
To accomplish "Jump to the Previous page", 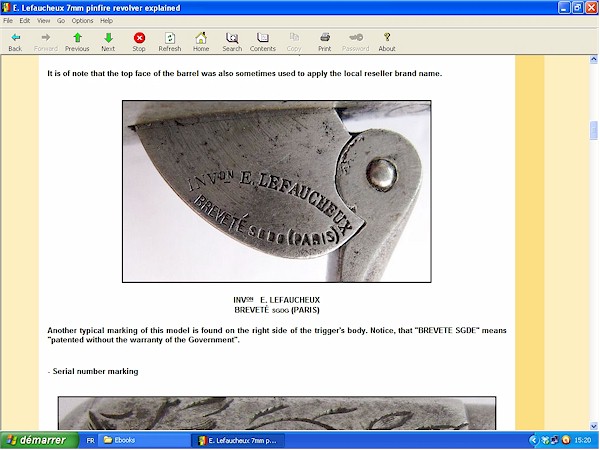I will 77,42.
